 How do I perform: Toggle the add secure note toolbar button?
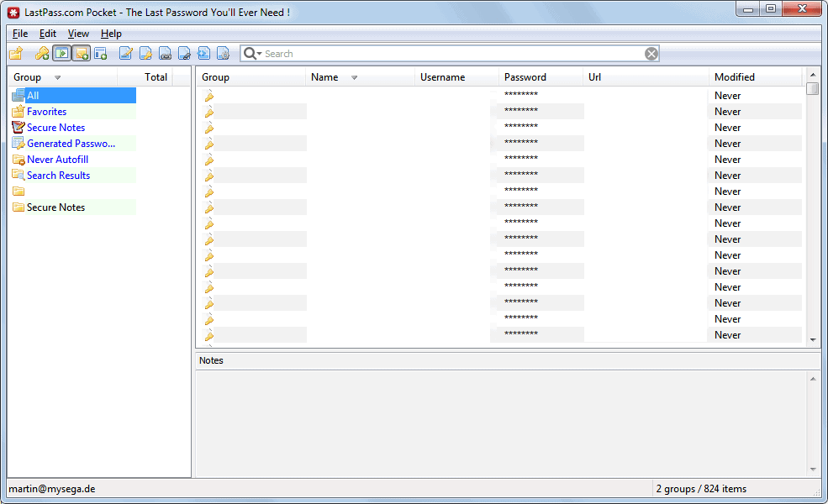tap(82, 53)
